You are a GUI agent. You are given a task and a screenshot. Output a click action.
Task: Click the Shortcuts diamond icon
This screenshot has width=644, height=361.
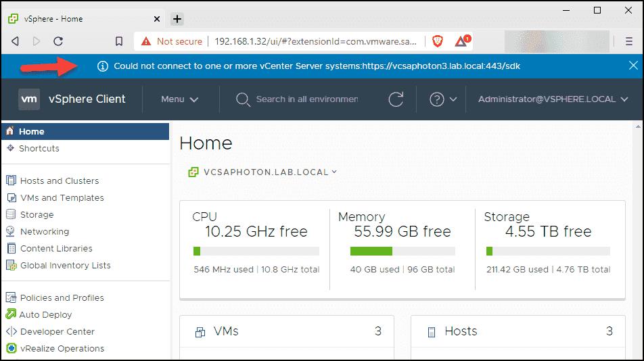pyautogui.click(x=11, y=147)
